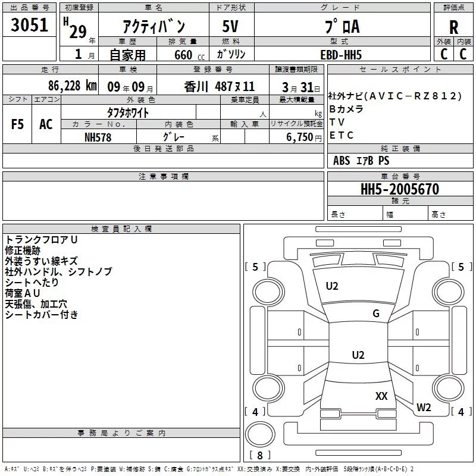Click the chassis number HH5-2005670
The height and width of the screenshot is (476, 476).
(x=400, y=190)
